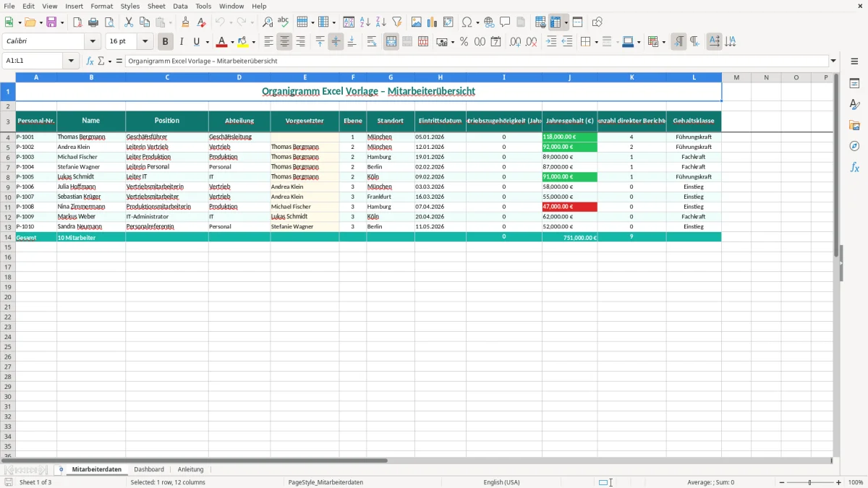Click the Print icon

(x=93, y=22)
